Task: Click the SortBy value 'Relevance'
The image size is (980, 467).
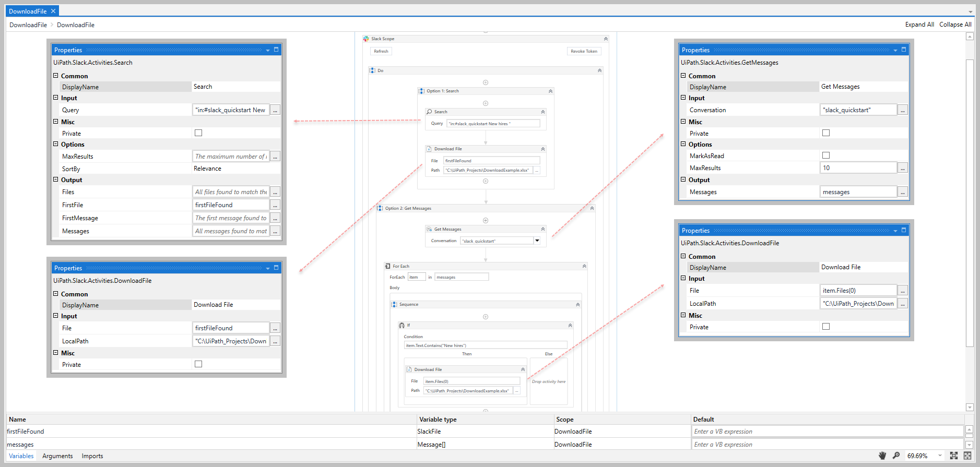Action: [x=207, y=169]
